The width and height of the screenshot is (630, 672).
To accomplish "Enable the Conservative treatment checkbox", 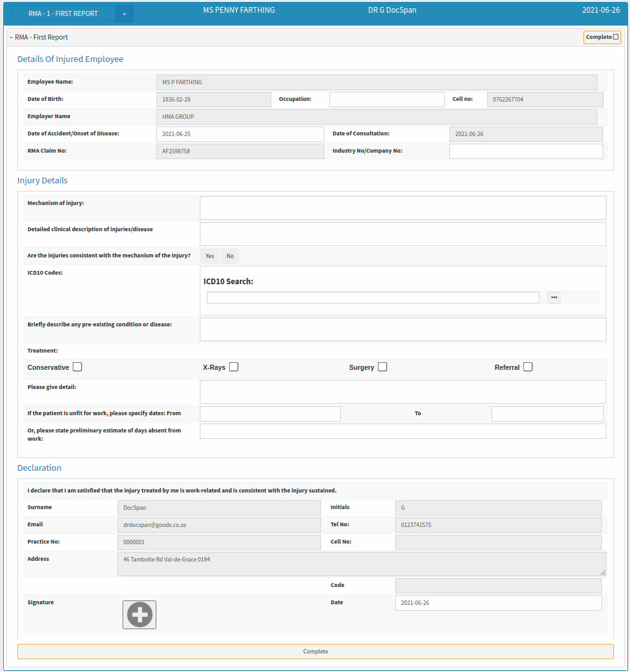I will pyautogui.click(x=77, y=367).
